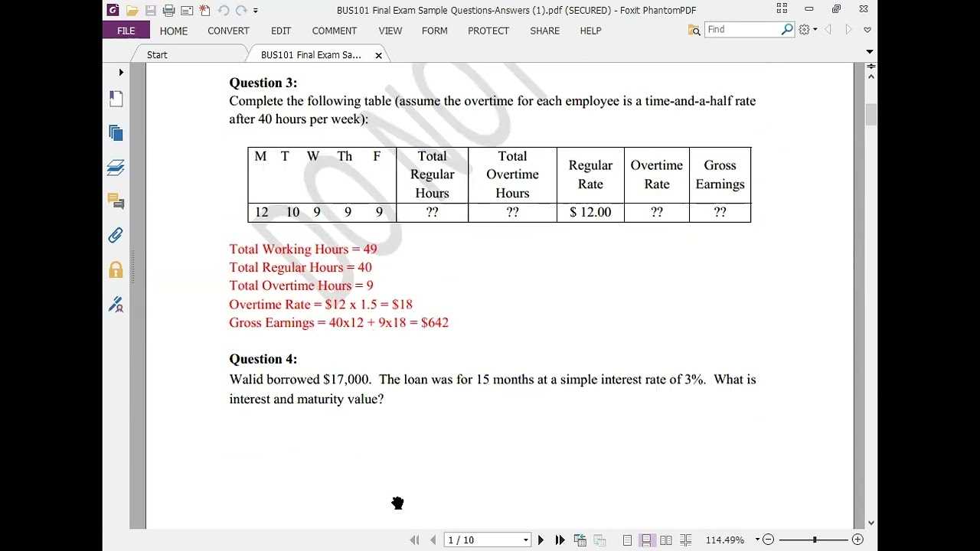Create a new PDF with the starred page icon
980x551 pixels.
click(x=204, y=10)
